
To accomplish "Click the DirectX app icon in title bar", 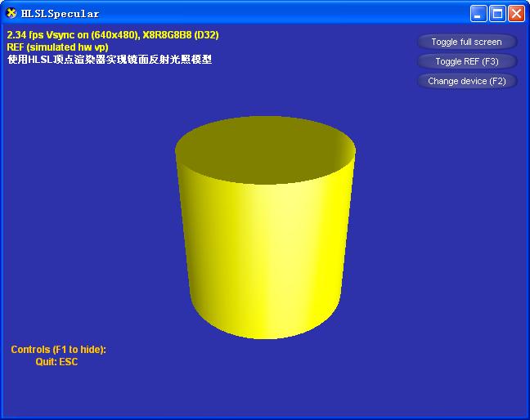I will [11, 13].
